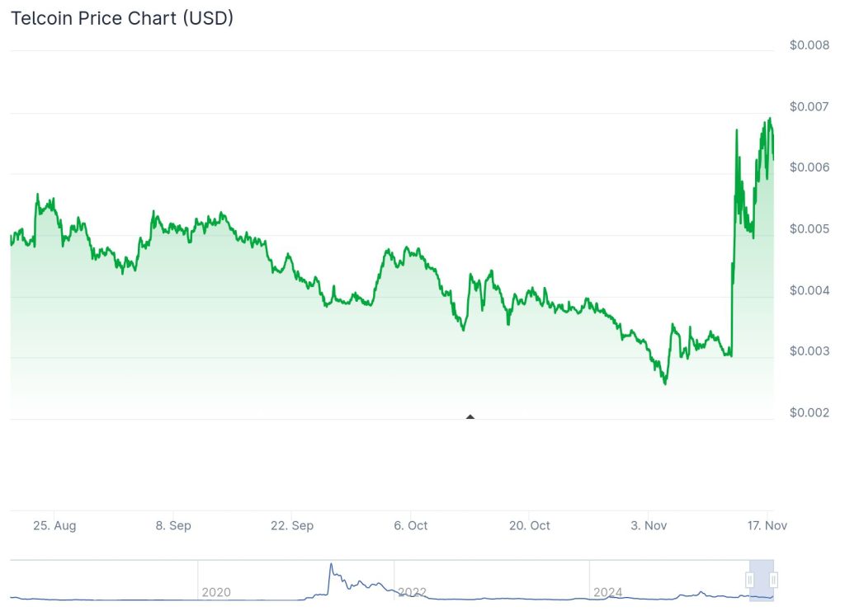Click the 8. Sep date label
Screen dimensions: 845x616
click(173, 525)
